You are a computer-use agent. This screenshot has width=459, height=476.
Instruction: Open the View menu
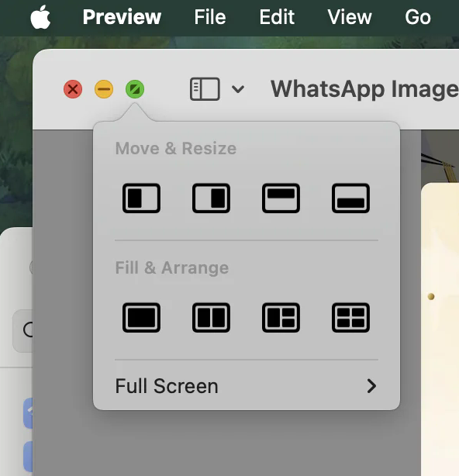point(350,17)
